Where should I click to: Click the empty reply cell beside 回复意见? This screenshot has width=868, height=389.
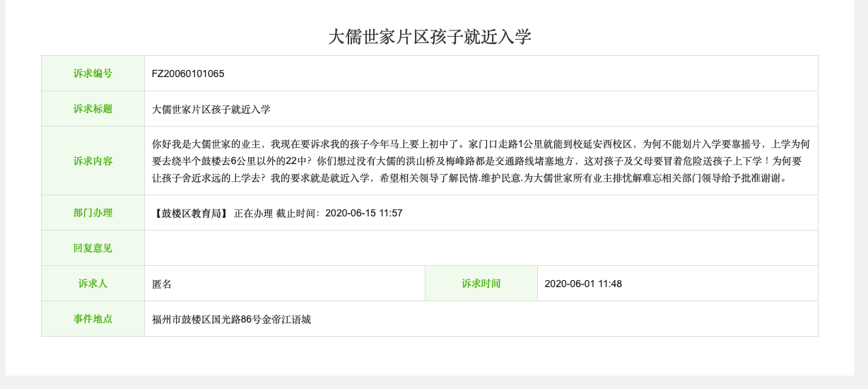click(481, 248)
